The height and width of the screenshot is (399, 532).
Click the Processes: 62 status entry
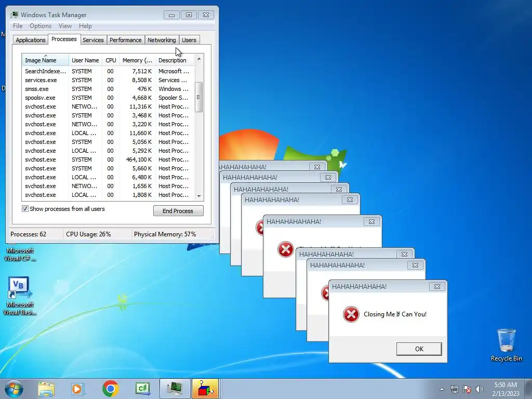tap(29, 234)
